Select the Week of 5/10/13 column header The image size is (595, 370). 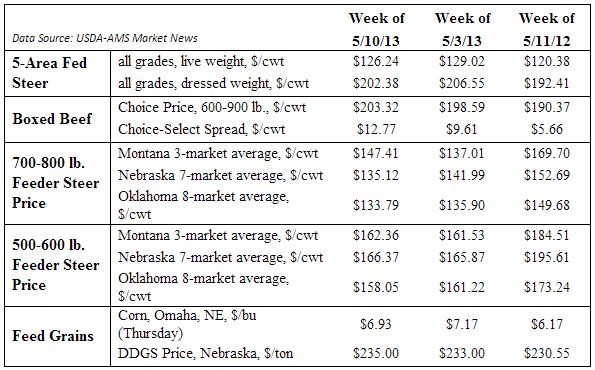coord(376,29)
